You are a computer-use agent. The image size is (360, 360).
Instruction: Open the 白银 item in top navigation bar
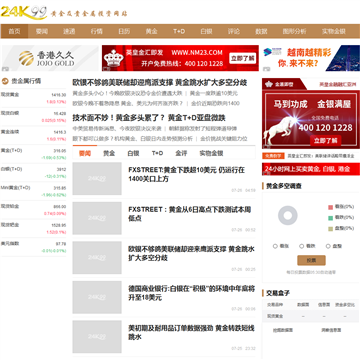click(x=206, y=31)
